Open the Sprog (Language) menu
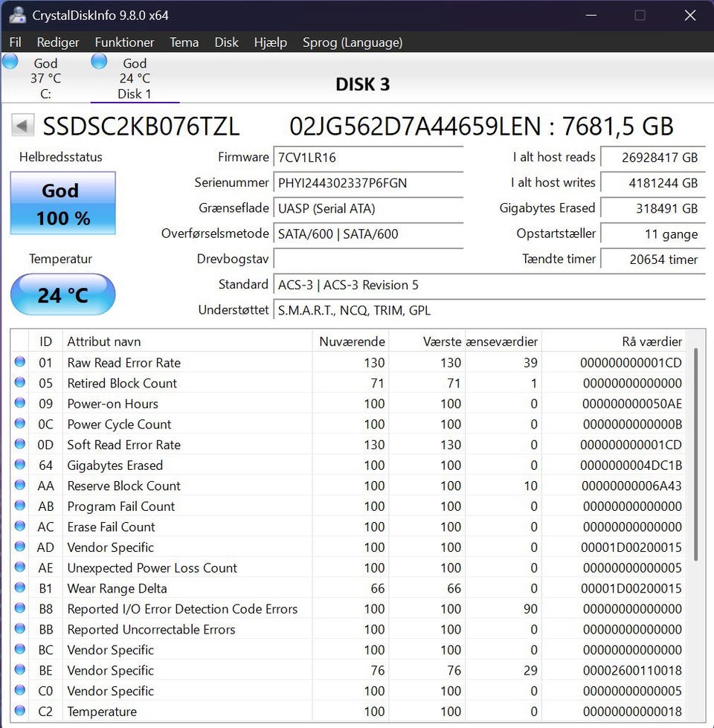 coord(352,42)
